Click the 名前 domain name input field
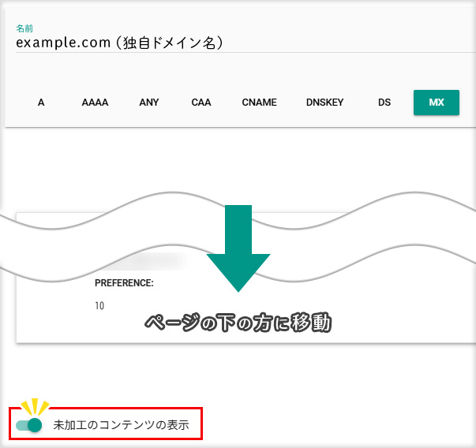This screenshot has width=476, height=448. (x=245, y=43)
